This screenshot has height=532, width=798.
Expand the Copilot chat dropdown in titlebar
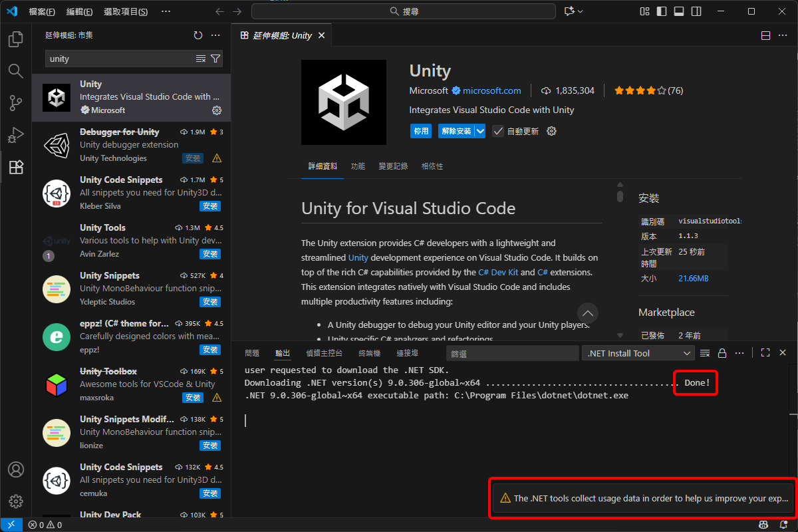(x=581, y=11)
